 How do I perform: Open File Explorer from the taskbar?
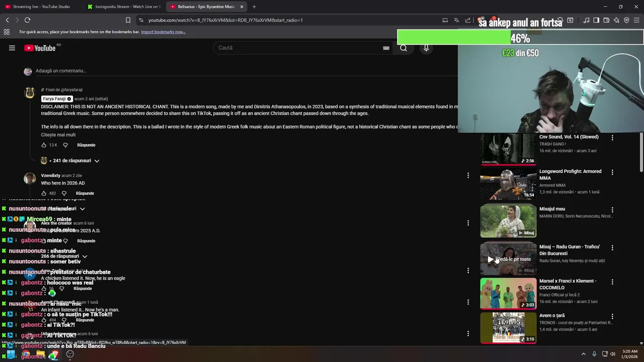point(40,354)
